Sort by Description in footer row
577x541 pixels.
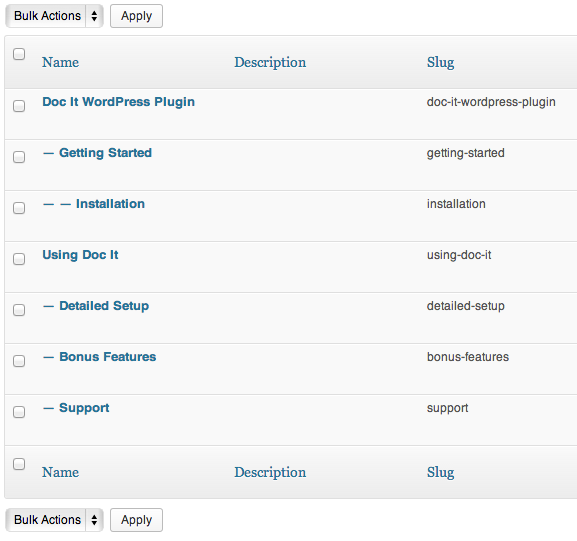coord(270,473)
